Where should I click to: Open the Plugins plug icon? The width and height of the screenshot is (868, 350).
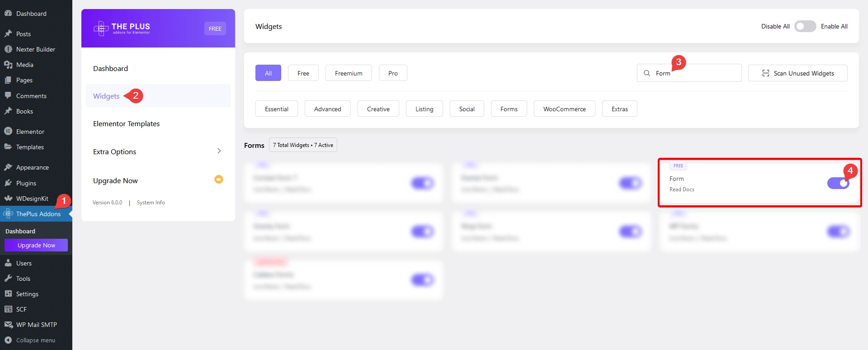click(8, 183)
